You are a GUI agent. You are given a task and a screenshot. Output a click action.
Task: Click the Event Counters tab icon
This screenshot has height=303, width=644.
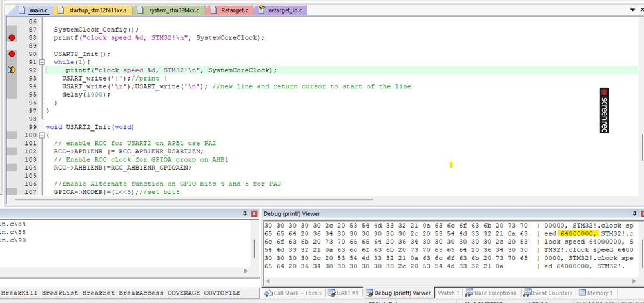527,293
